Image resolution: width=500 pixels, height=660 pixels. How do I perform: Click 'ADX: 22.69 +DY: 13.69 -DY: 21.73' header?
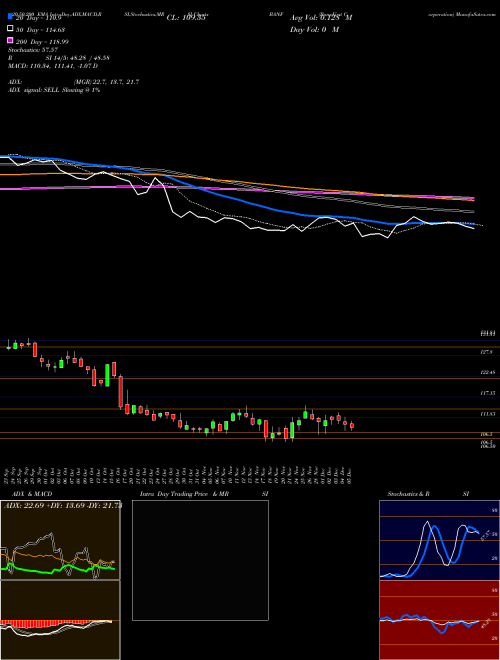[x=62, y=506]
